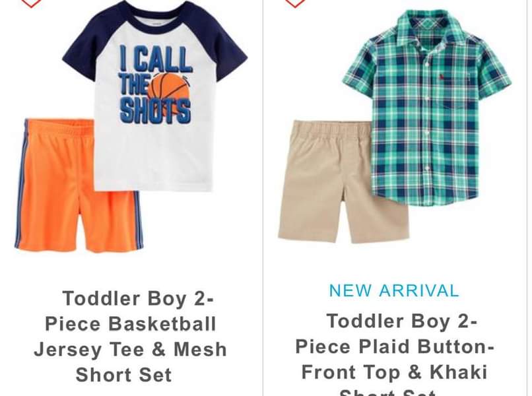The image size is (532, 396).
Task: Open the I Call The Shots tee image
Action: point(154,96)
